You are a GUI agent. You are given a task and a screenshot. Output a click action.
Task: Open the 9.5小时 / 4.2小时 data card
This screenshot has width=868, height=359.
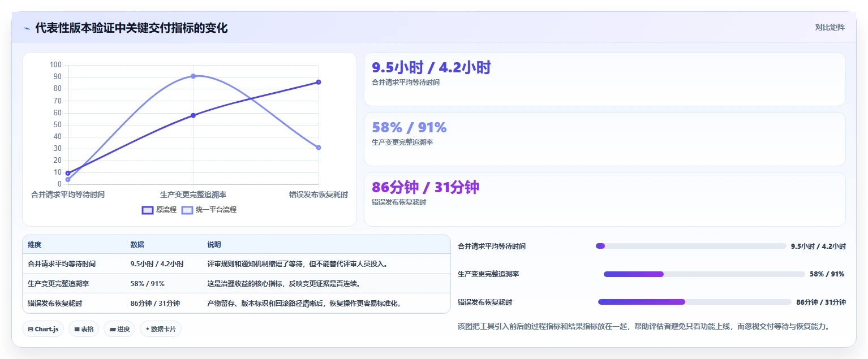point(604,79)
